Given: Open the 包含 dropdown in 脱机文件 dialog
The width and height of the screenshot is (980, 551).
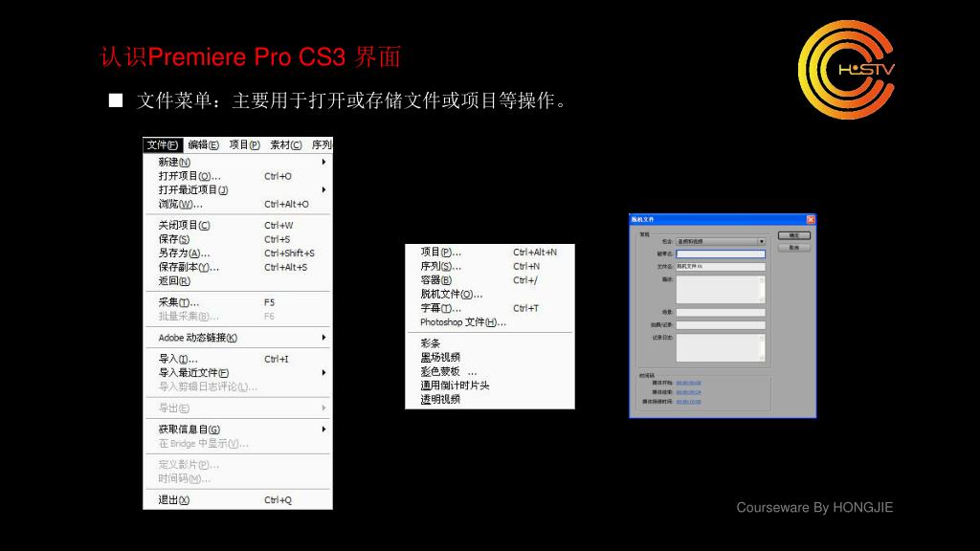Looking at the screenshot, I should tap(721, 241).
